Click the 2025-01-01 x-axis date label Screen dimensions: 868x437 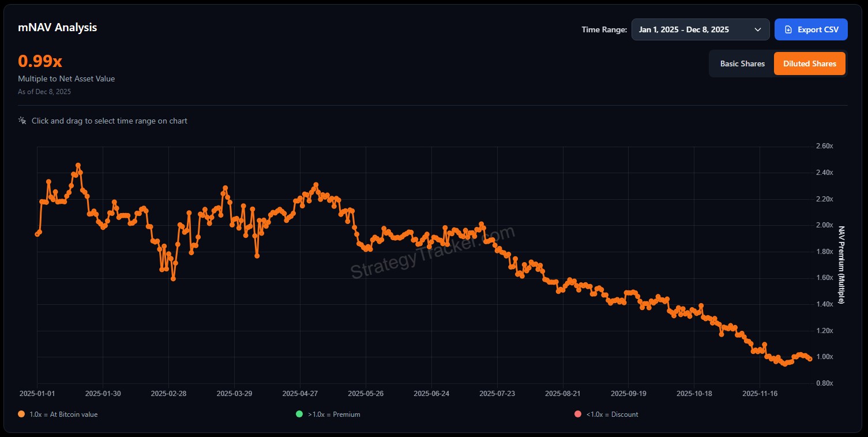(x=37, y=394)
